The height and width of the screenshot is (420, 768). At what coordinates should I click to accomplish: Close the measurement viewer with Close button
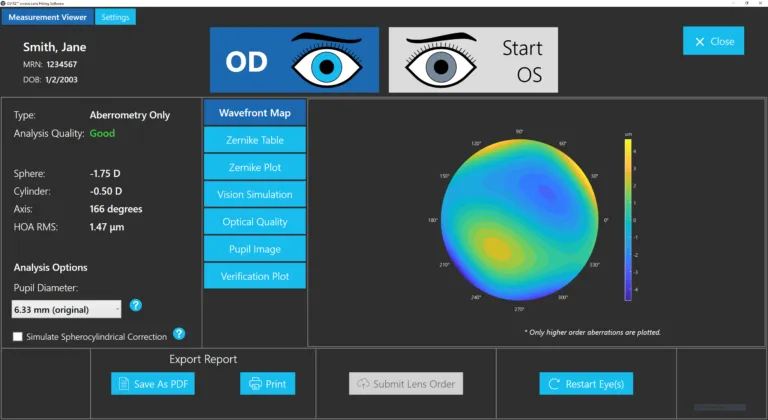click(713, 41)
